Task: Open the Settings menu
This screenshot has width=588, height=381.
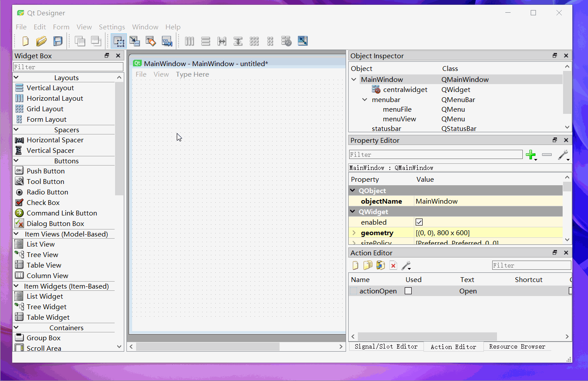Action: (x=112, y=27)
